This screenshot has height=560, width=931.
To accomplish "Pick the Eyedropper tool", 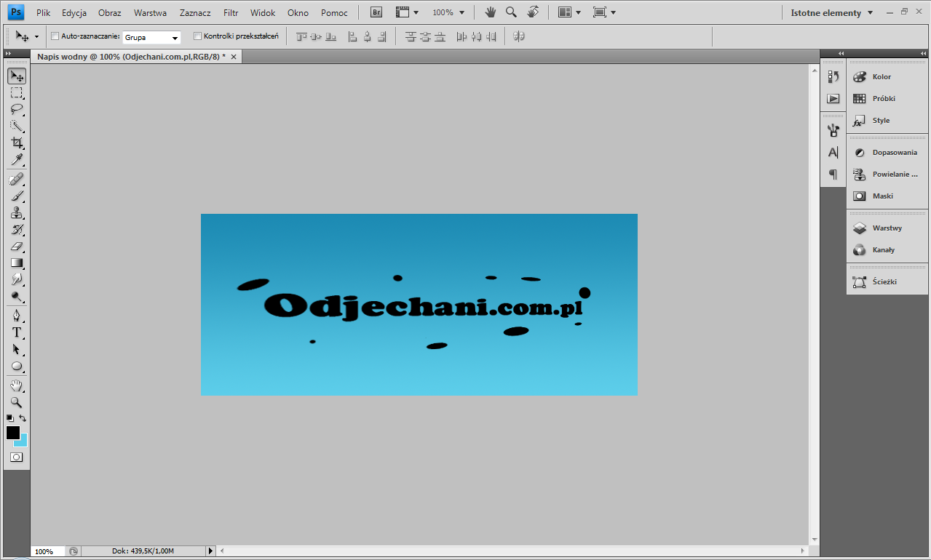I will 16,159.
